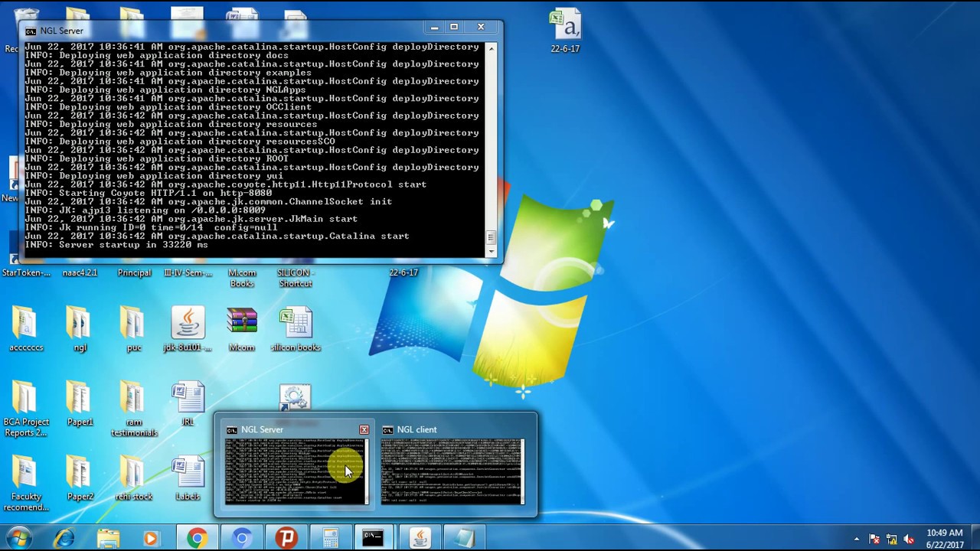Click the console scrollbar down arrow
Viewport: 980px width, 551px height.
coord(492,251)
